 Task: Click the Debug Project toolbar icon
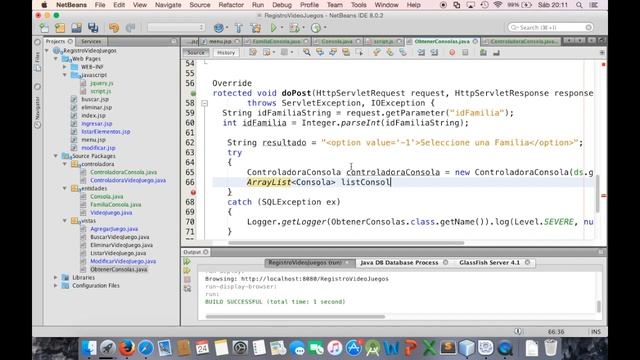[294, 28]
